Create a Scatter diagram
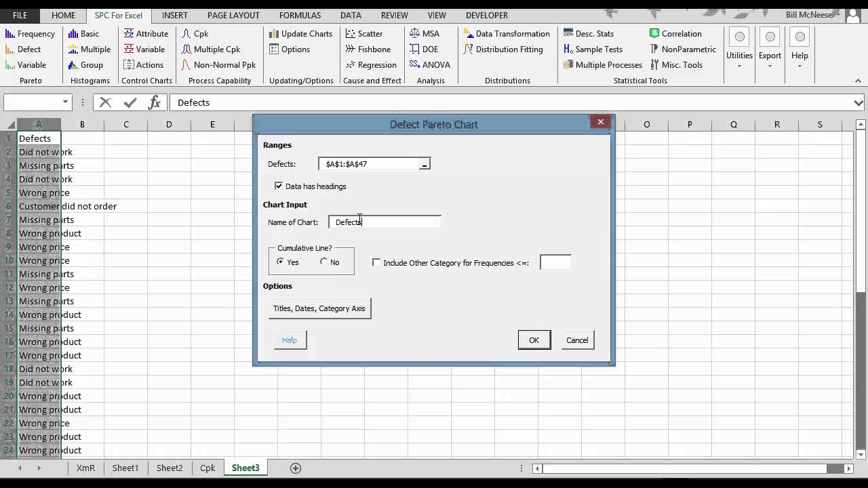The width and height of the screenshot is (868, 488). tap(363, 33)
